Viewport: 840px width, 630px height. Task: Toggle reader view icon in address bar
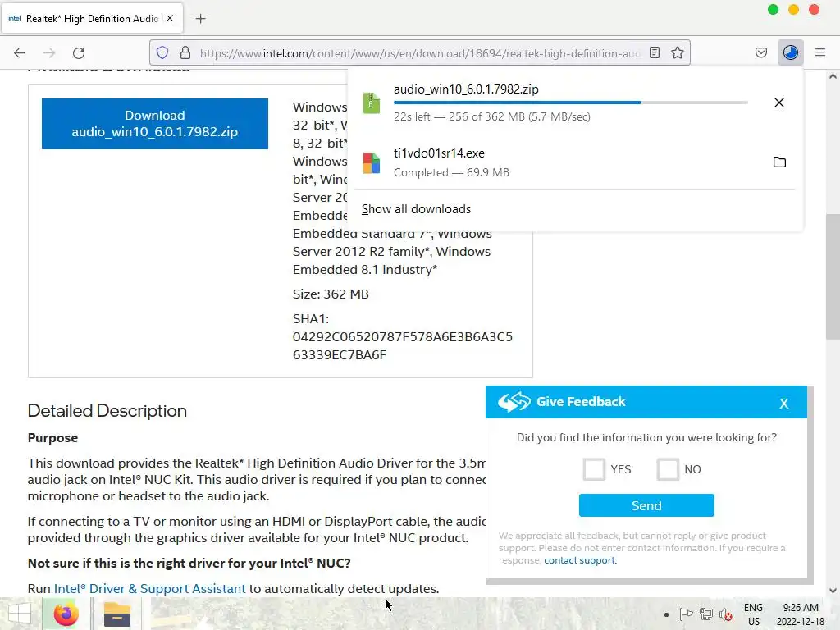point(654,52)
